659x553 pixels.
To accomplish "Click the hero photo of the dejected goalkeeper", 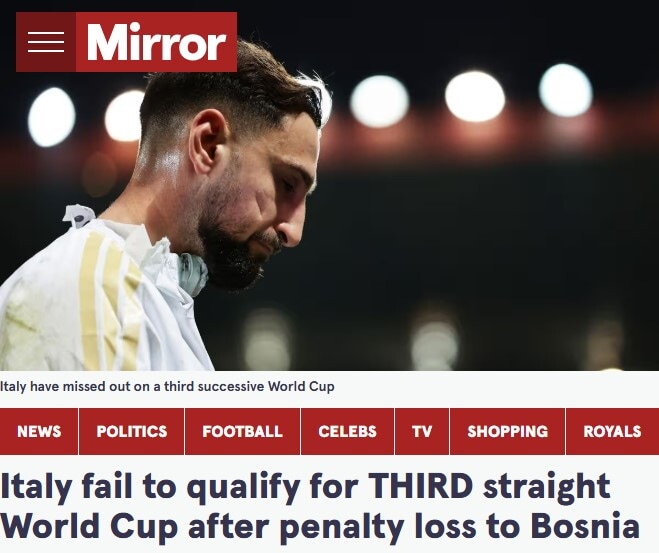I will point(330,185).
